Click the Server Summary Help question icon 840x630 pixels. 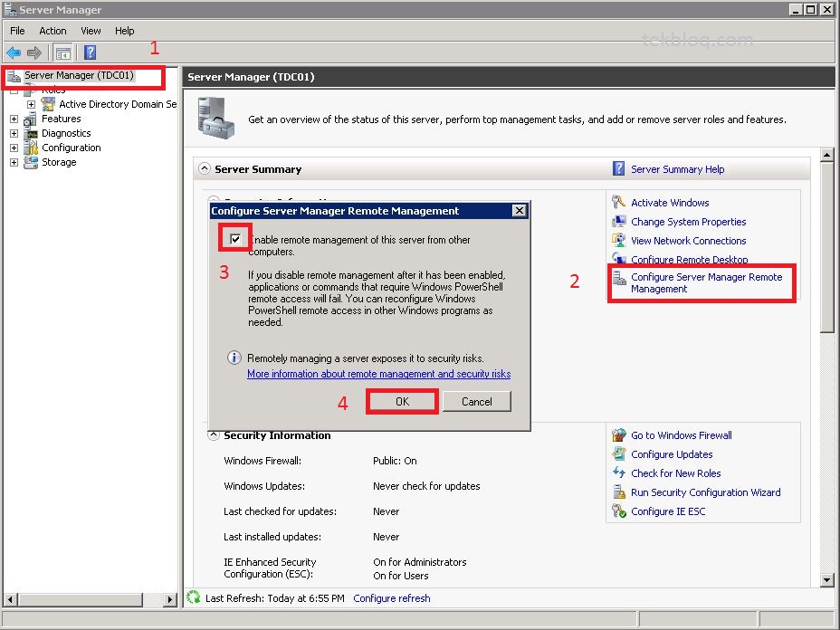coord(618,168)
